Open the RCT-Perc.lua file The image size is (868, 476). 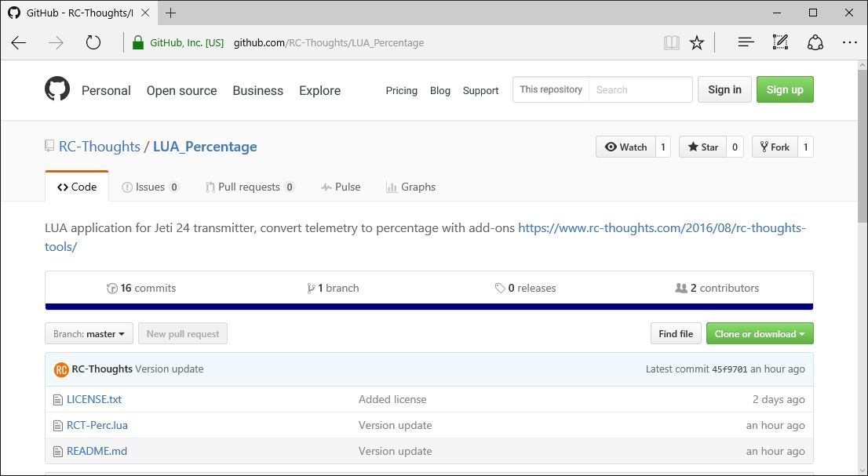pyautogui.click(x=97, y=425)
